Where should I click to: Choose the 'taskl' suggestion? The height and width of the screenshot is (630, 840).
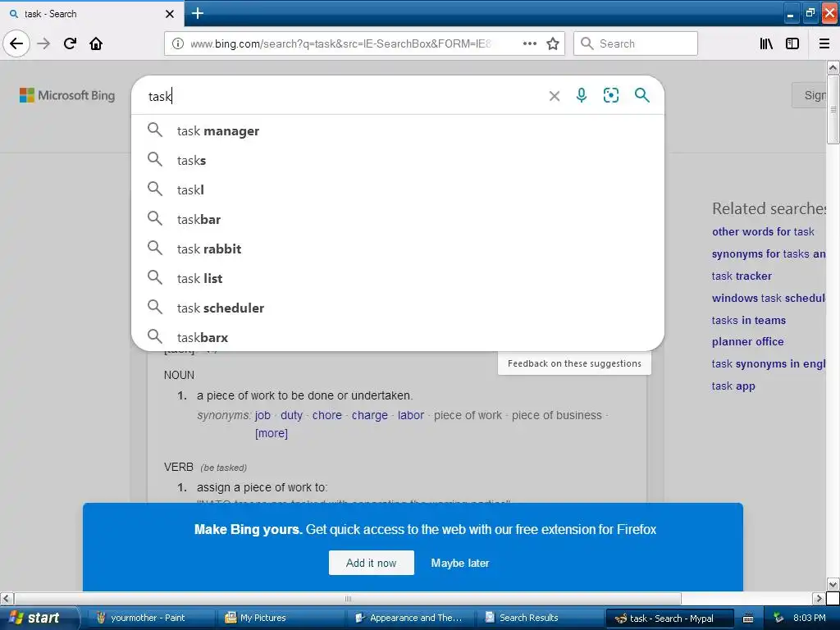click(x=398, y=189)
